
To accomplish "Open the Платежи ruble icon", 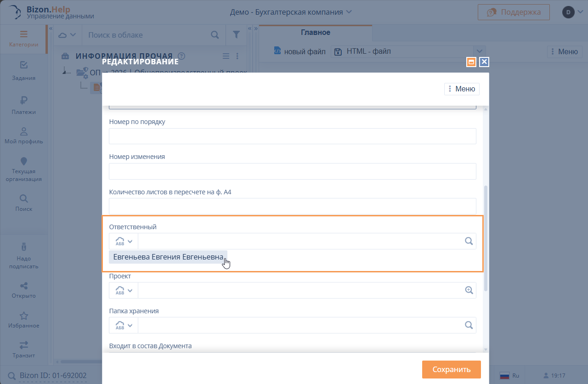I will pos(24,105).
